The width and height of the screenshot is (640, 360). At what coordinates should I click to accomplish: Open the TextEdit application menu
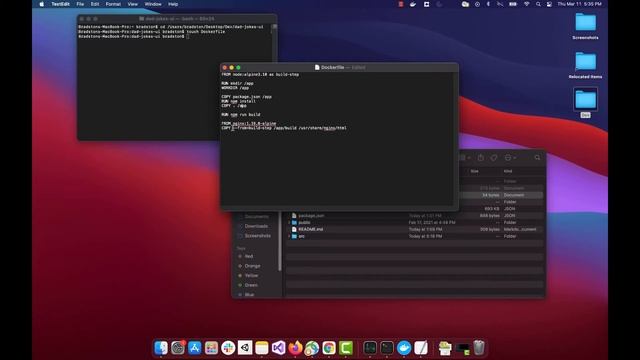tap(60, 4)
